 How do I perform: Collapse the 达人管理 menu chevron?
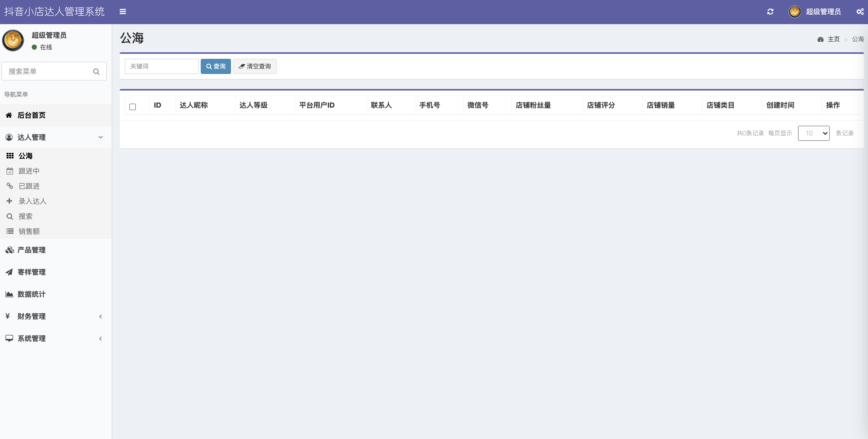pos(100,137)
